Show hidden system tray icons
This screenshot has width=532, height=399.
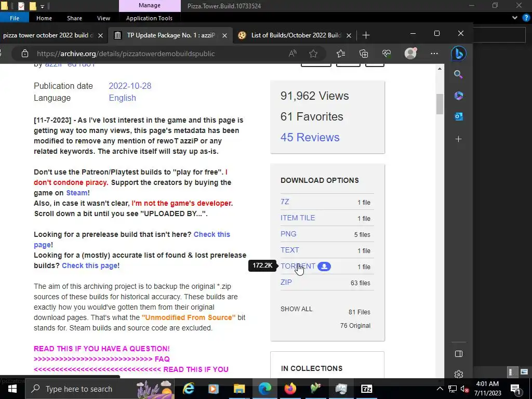tap(440, 389)
